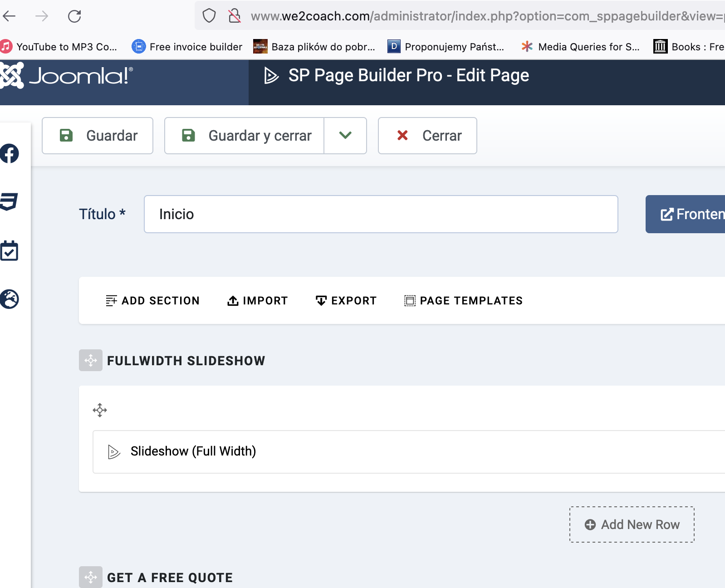The image size is (725, 588).
Task: Grab the Fullwidth Slideshow section move handle
Action: coord(91,361)
